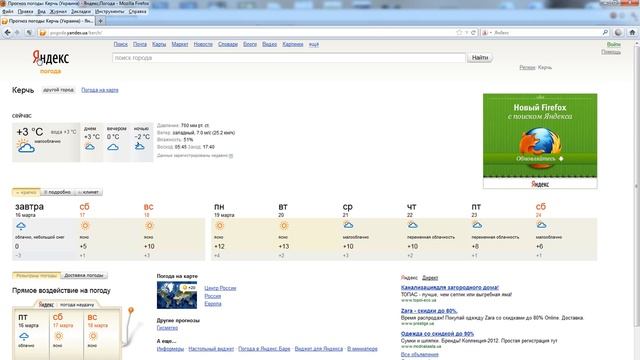The height and width of the screenshot is (360, 640).
Task: Bookmark page with star icon
Action: tap(459, 32)
